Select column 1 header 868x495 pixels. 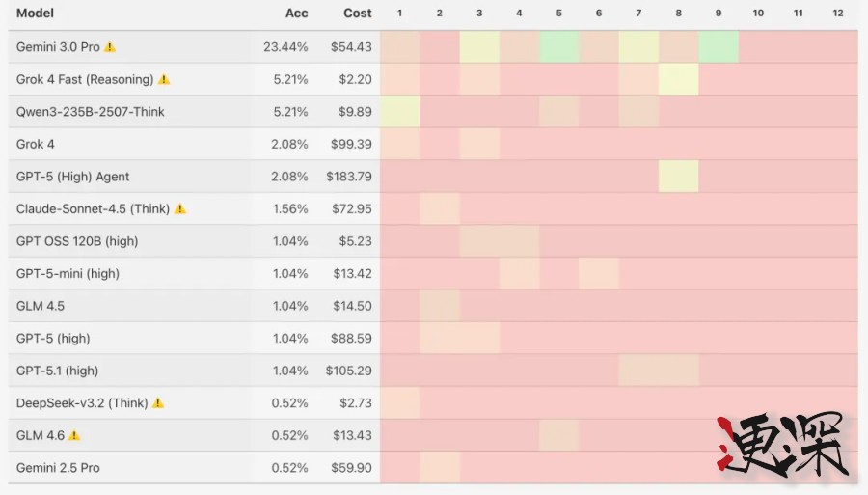[x=399, y=14]
